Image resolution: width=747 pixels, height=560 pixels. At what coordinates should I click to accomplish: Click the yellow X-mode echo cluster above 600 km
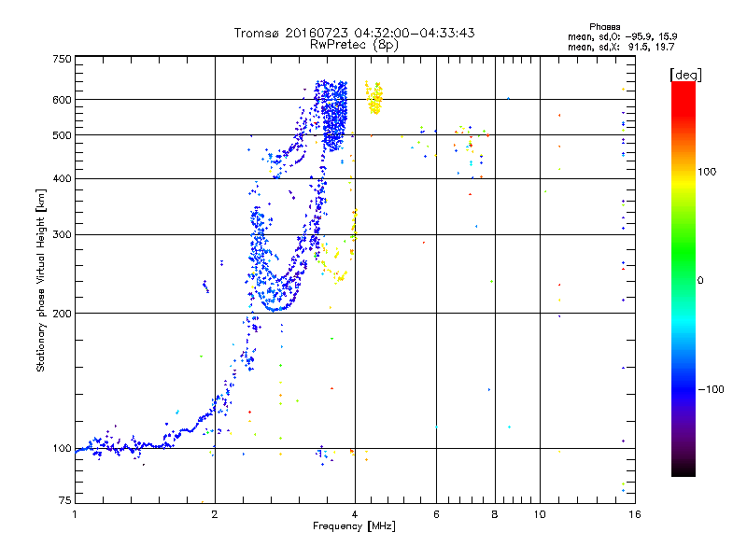tap(374, 98)
